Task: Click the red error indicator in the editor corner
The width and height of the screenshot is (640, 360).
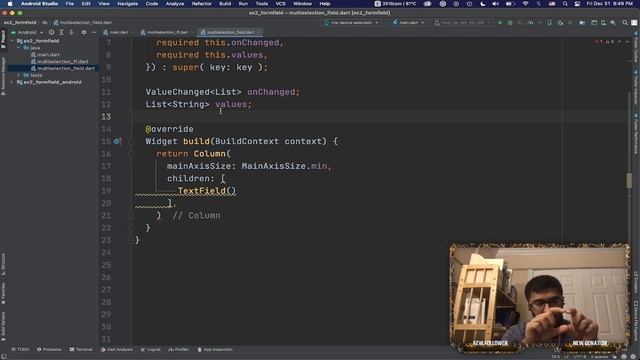Action: [x=598, y=42]
